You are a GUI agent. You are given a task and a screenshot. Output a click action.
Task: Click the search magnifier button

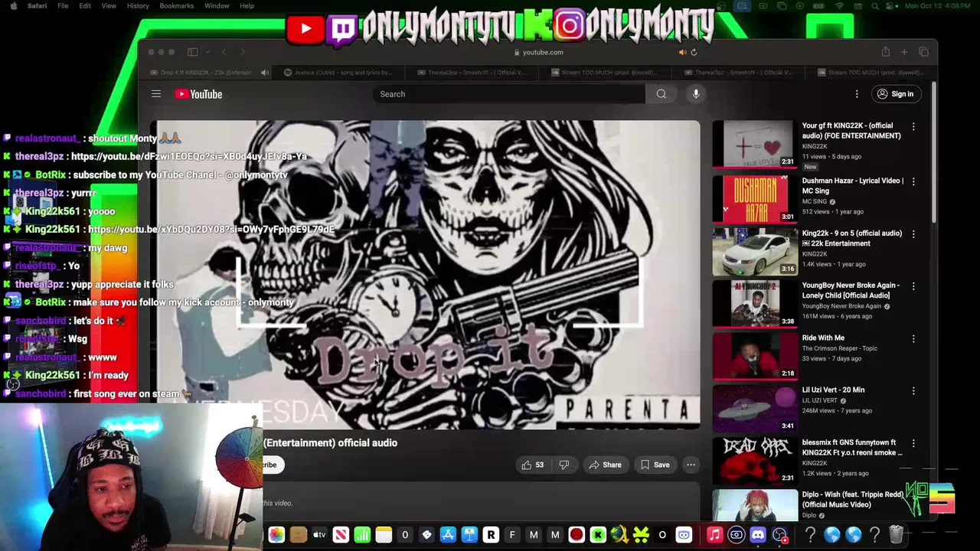pyautogui.click(x=661, y=94)
